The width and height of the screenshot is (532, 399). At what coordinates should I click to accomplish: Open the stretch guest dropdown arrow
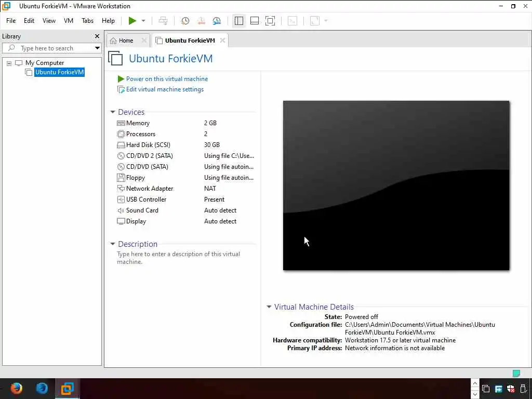[326, 21]
